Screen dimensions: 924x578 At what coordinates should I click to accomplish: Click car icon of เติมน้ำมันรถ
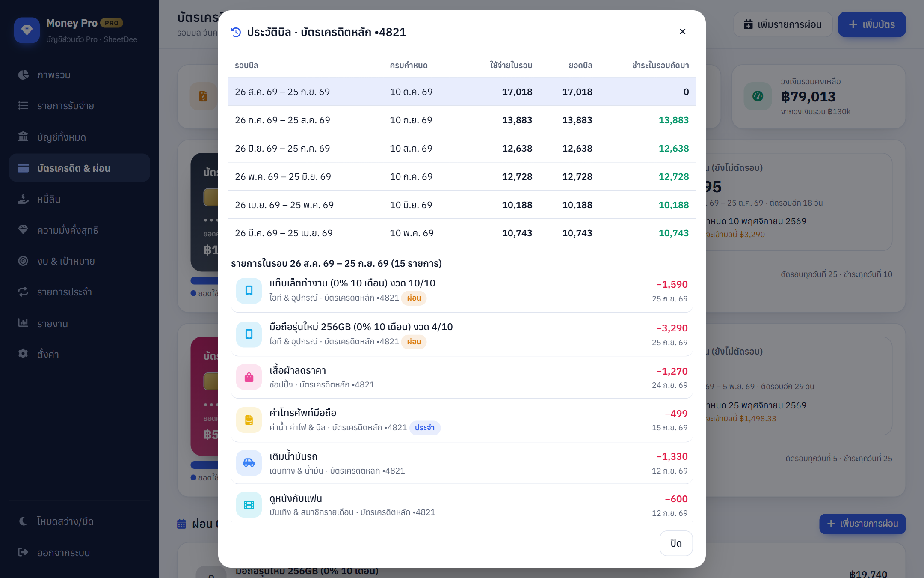tap(249, 463)
